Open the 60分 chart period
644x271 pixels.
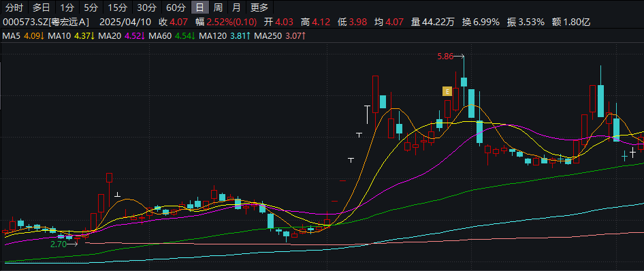(176, 7)
